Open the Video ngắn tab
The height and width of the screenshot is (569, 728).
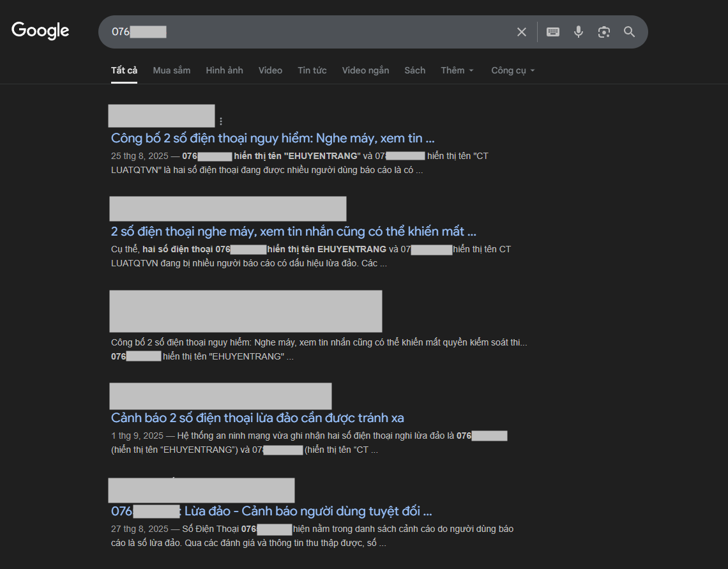coord(365,70)
